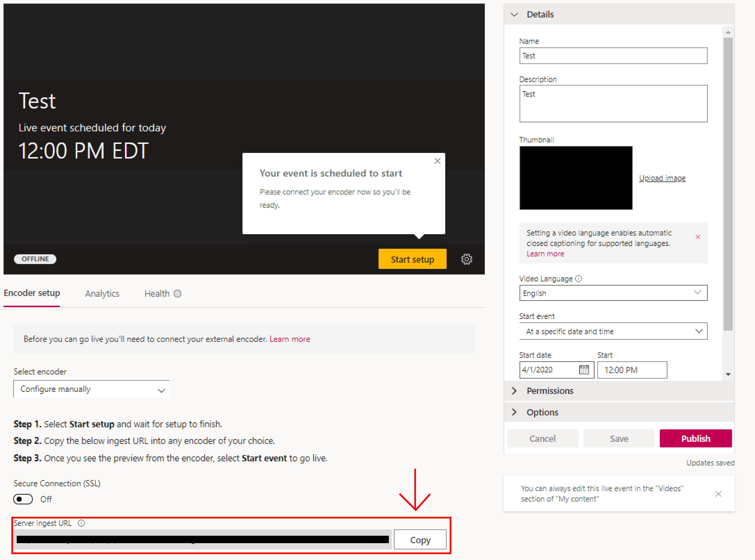Dismiss the video language captioning notice
Image resolution: width=755 pixels, height=560 pixels.
point(698,237)
